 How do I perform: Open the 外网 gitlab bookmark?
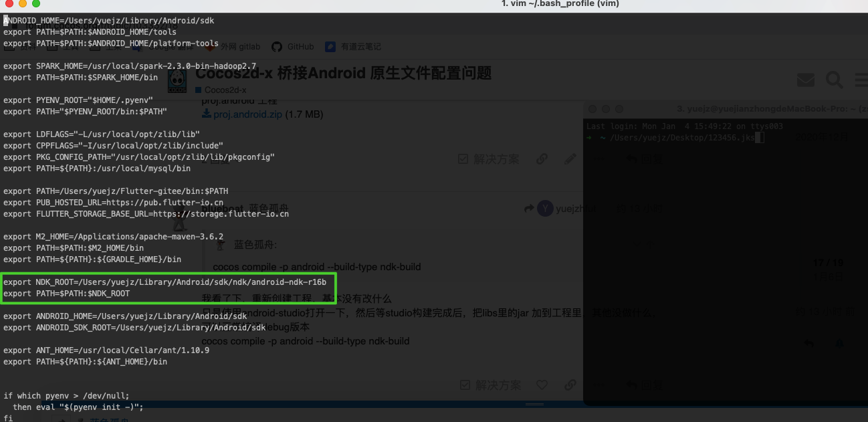(x=232, y=47)
